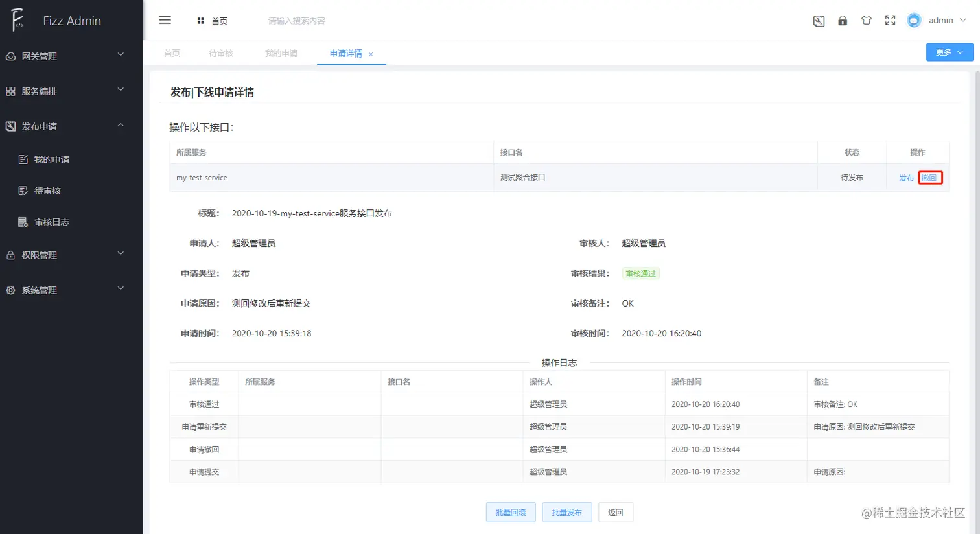Click the 审核通过 result tag
The height and width of the screenshot is (534, 980).
(641, 273)
